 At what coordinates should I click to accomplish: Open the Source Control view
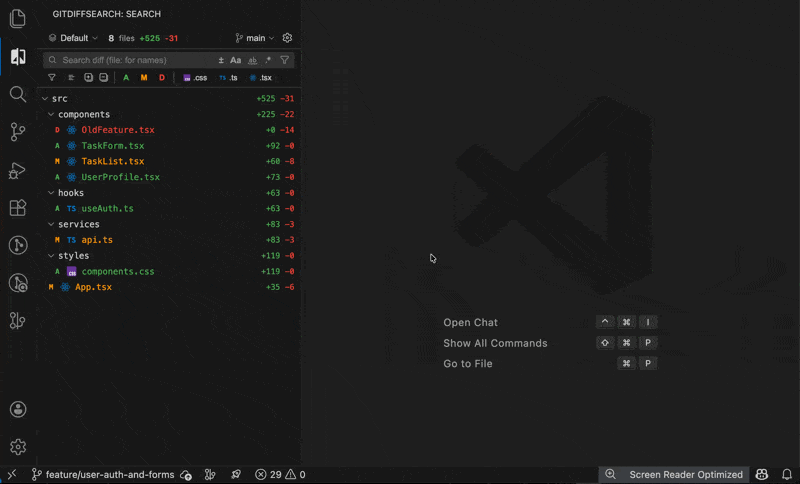17,132
